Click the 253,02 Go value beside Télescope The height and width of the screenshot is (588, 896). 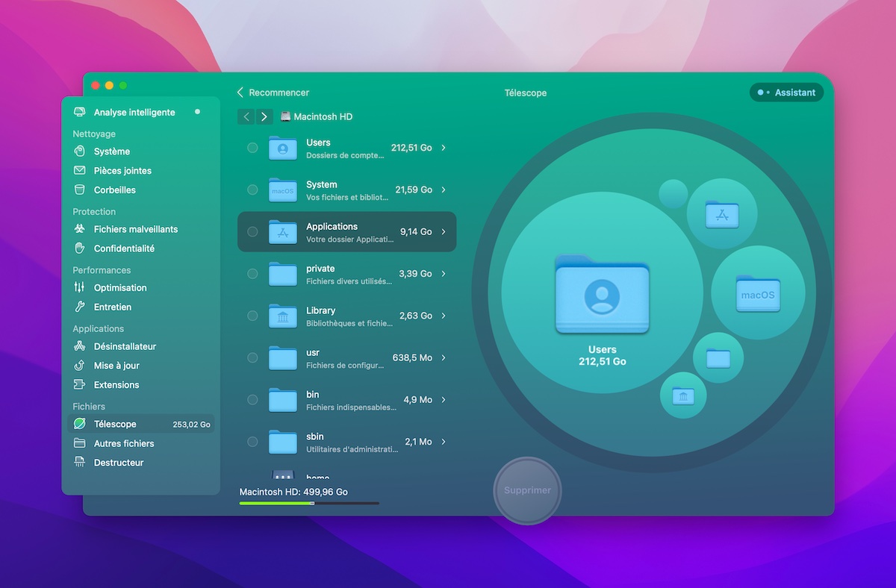click(191, 424)
